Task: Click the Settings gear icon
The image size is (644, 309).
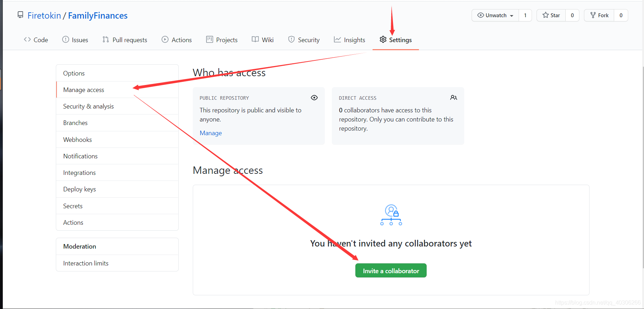Action: tap(383, 39)
